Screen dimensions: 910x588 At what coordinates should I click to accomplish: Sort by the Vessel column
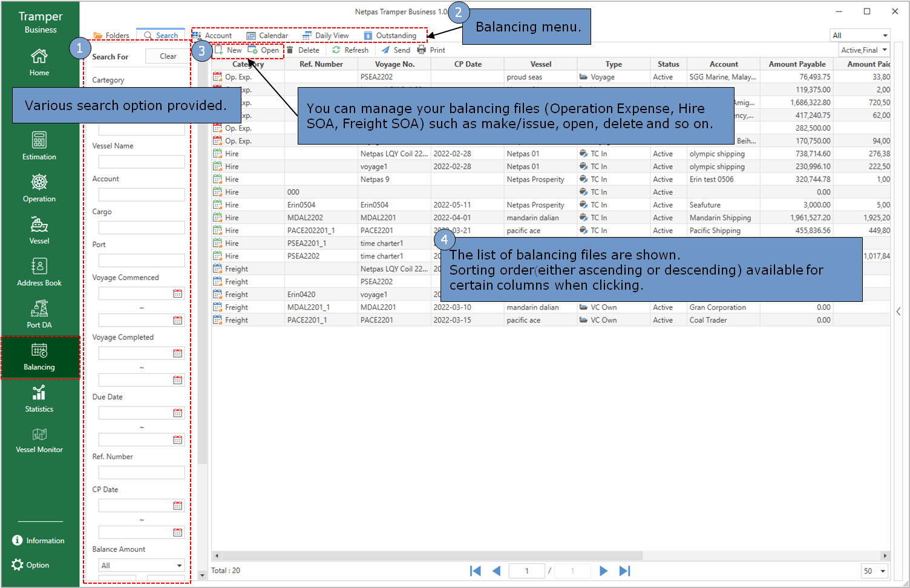point(541,64)
